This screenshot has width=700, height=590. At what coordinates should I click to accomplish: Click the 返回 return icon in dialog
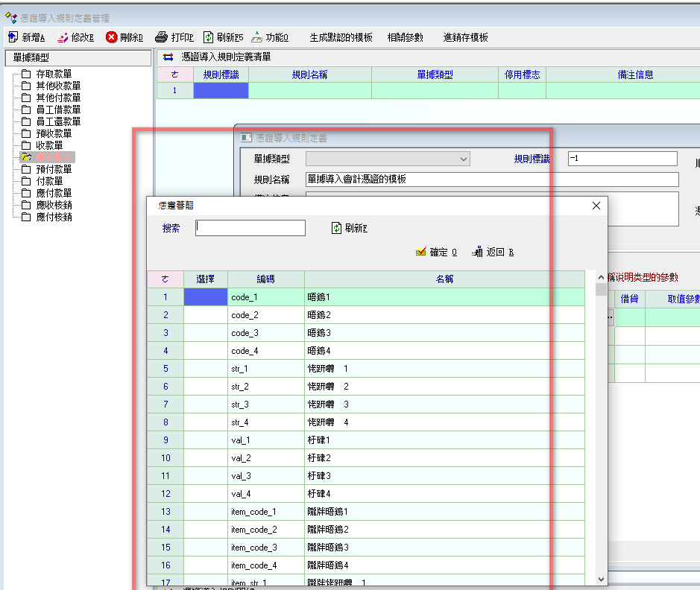click(x=478, y=253)
